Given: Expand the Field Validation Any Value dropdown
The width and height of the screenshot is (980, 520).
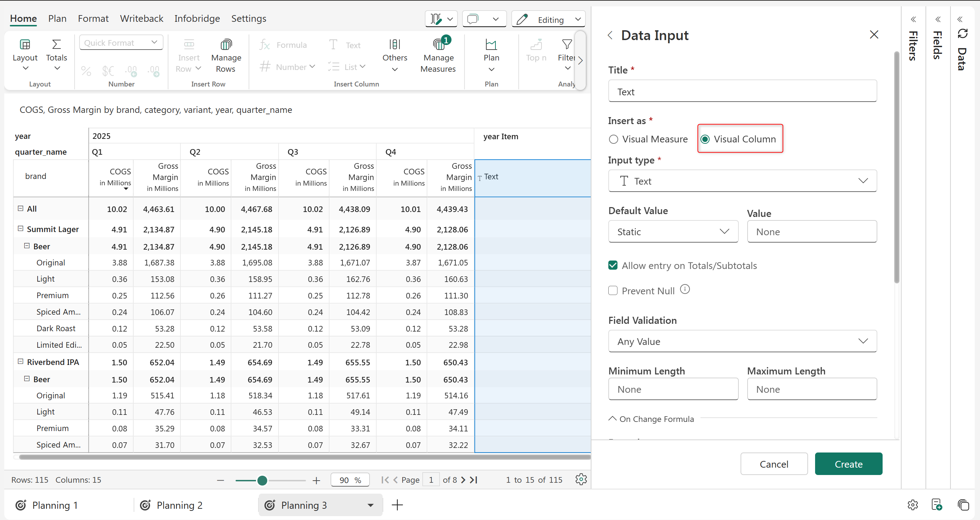Looking at the screenshot, I should (742, 342).
